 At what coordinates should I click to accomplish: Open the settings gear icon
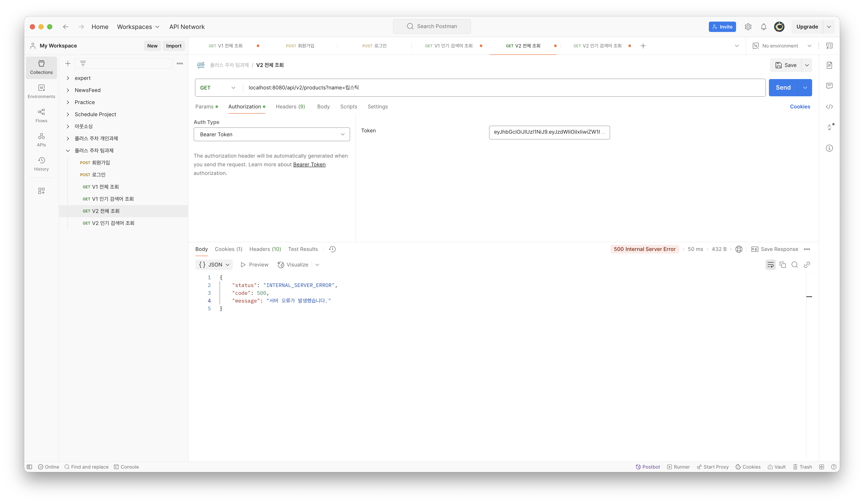[x=748, y=27]
